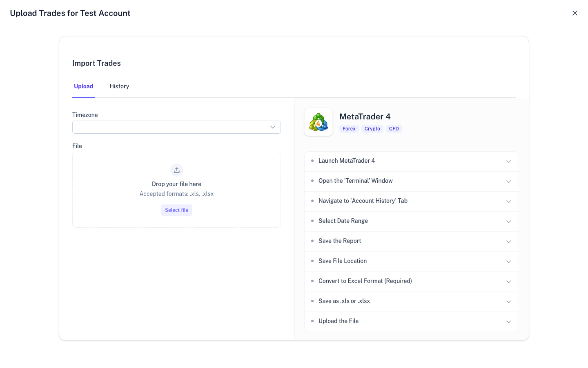Expand the 'Upload the File' step
Viewport: 588px width, 368px height.
click(x=411, y=321)
